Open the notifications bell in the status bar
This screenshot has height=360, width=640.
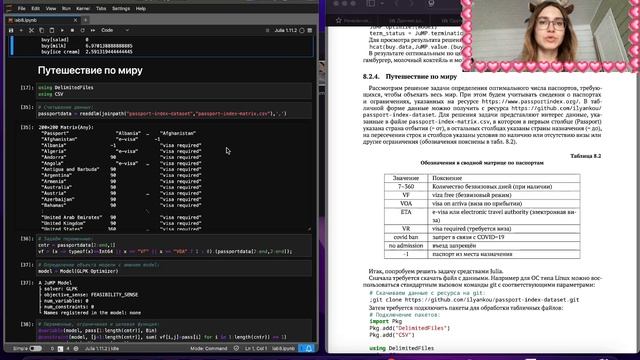point(309,349)
